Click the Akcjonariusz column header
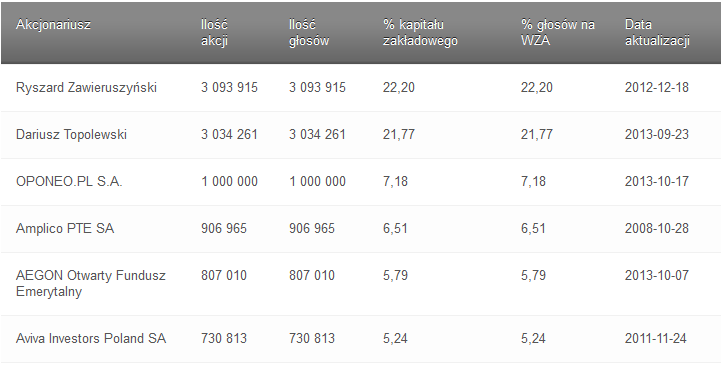 click(x=53, y=24)
